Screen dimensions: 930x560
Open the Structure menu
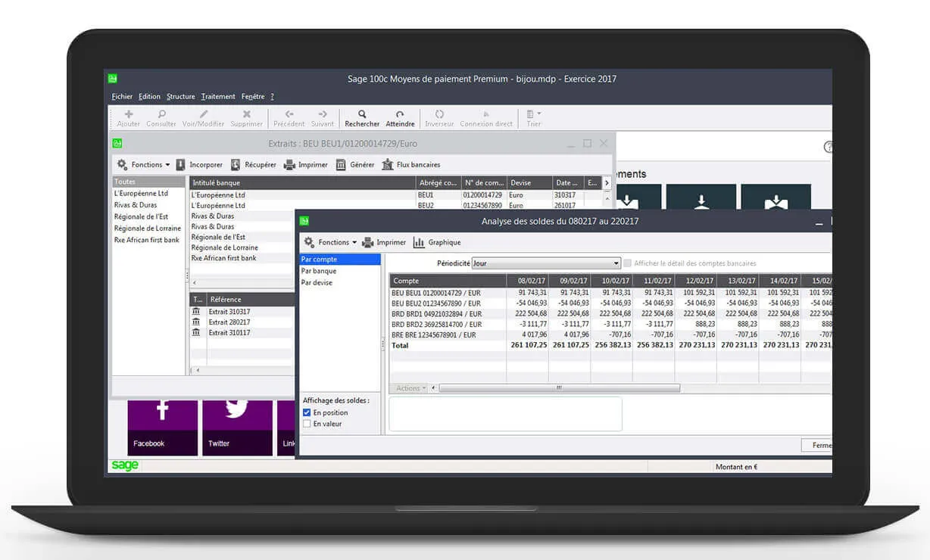click(180, 96)
